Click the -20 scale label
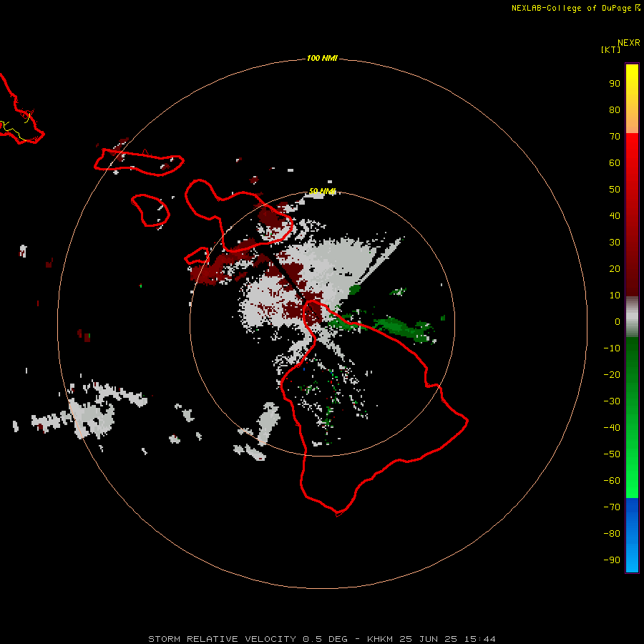 click(612, 375)
